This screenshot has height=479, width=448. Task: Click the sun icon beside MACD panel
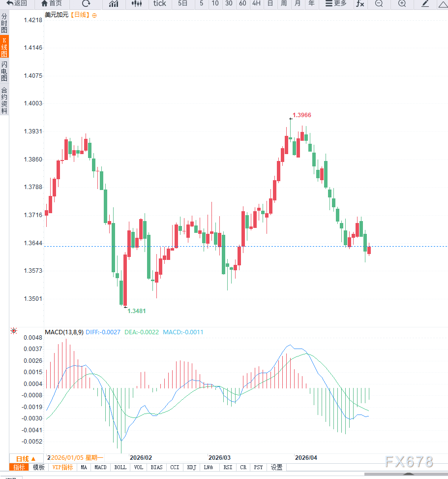(14, 331)
